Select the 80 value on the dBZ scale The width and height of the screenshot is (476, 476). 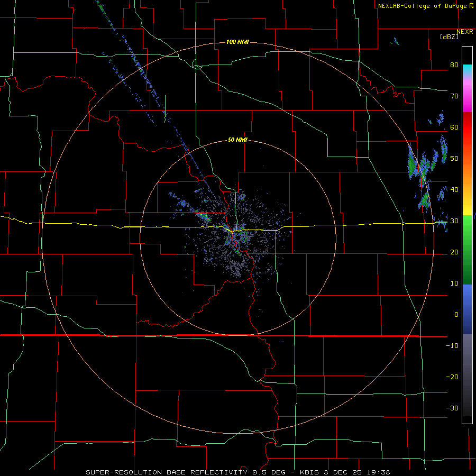coord(454,65)
